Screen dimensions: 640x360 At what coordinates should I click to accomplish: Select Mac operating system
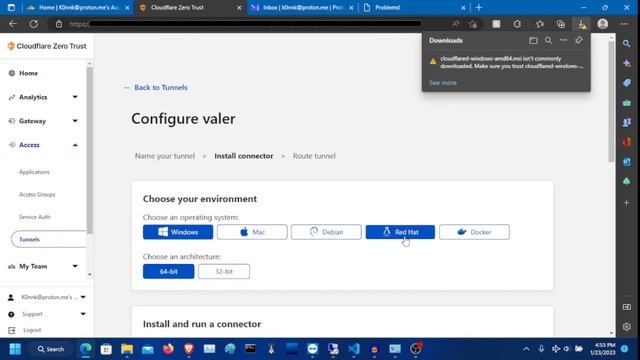click(x=252, y=232)
